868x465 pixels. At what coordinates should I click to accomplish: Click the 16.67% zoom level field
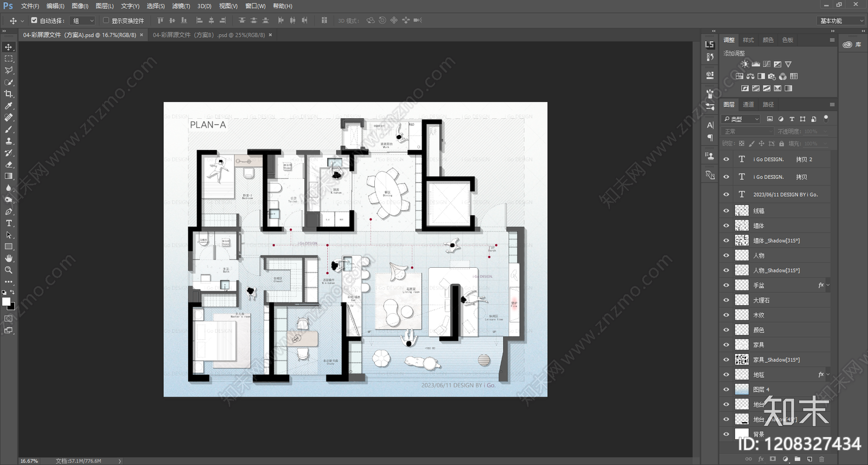coord(29,461)
